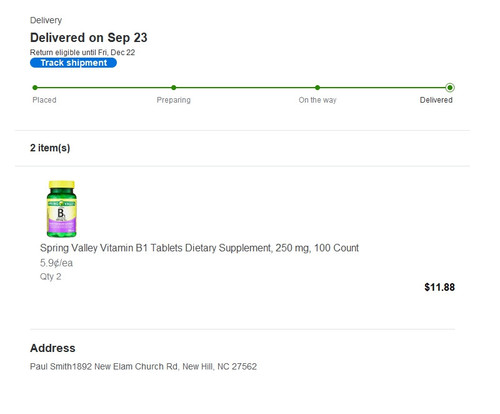Screen dimensions: 500x414
Task: Click the Delivered status circle
Action: click(450, 88)
